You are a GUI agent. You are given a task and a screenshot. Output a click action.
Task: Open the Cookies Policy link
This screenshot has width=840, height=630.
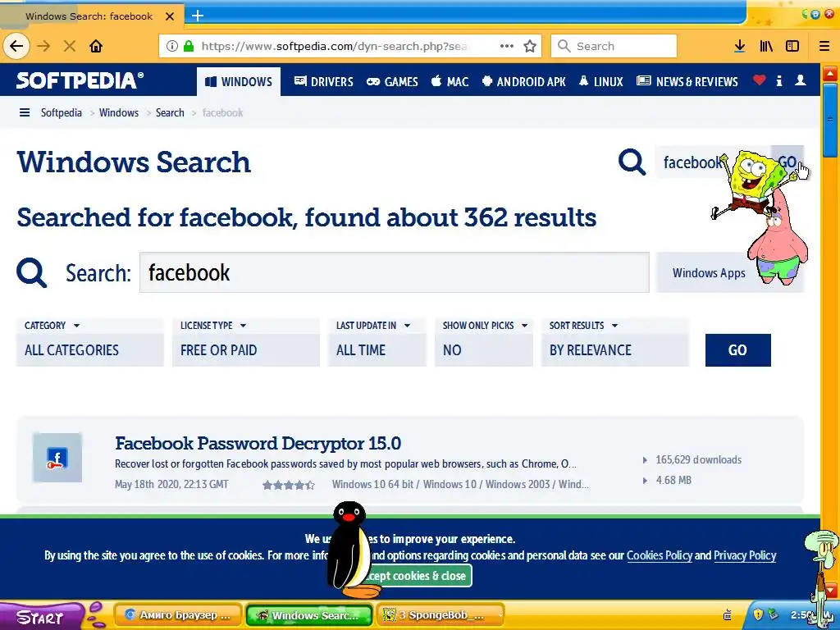[660, 555]
